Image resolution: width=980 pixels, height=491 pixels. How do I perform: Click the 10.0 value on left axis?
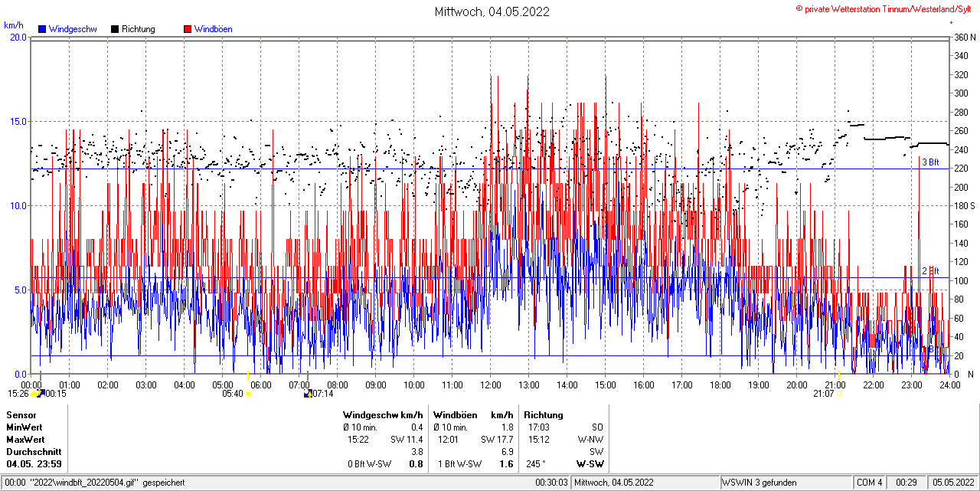point(18,205)
